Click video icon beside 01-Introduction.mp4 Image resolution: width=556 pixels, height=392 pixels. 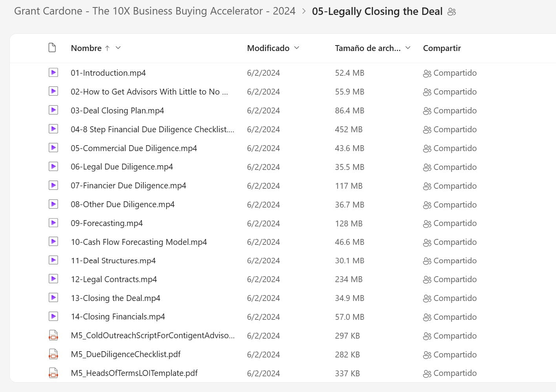pos(53,73)
